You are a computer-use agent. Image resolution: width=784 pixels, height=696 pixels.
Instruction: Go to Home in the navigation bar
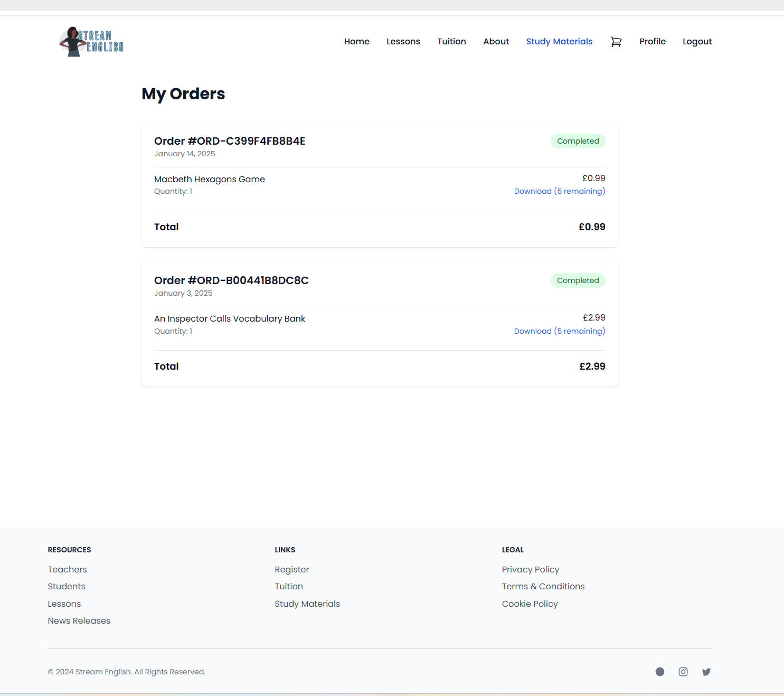(356, 42)
